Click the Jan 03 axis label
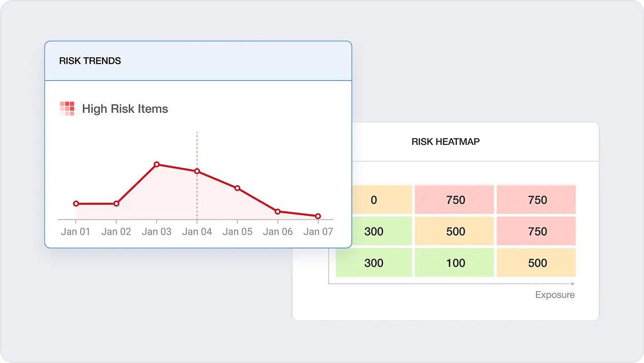Image resolution: width=644 pixels, height=363 pixels. (x=157, y=231)
